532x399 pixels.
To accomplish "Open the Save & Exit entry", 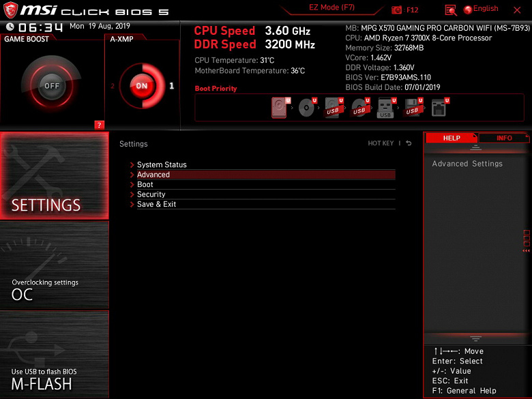I will pos(266,204).
